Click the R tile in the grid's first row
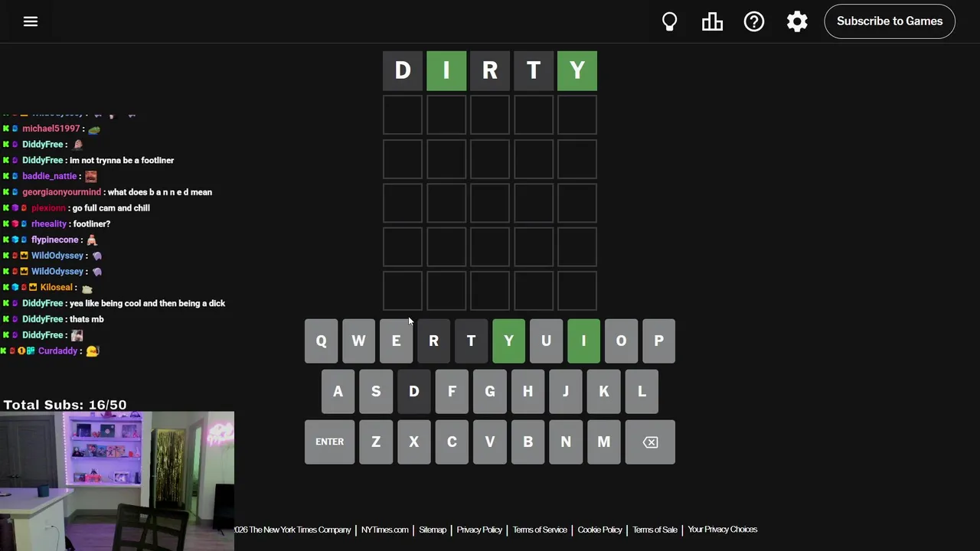Viewport: 980px width, 551px height. (x=490, y=71)
